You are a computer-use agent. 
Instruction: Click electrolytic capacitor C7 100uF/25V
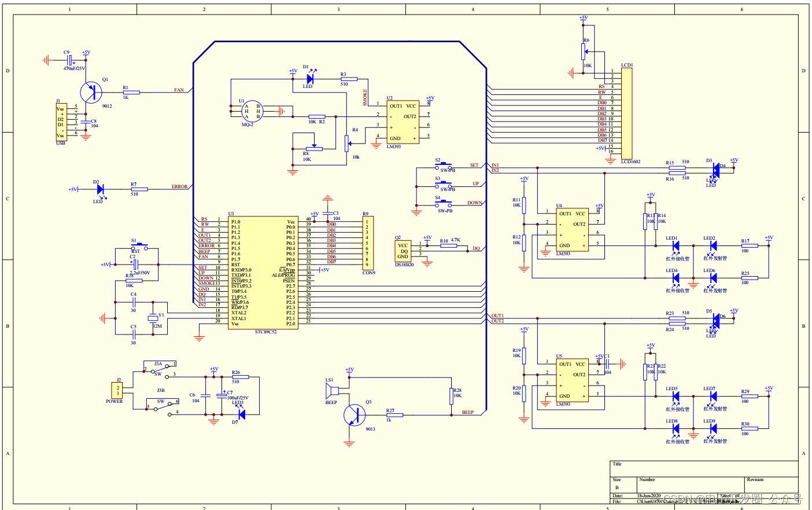click(221, 395)
